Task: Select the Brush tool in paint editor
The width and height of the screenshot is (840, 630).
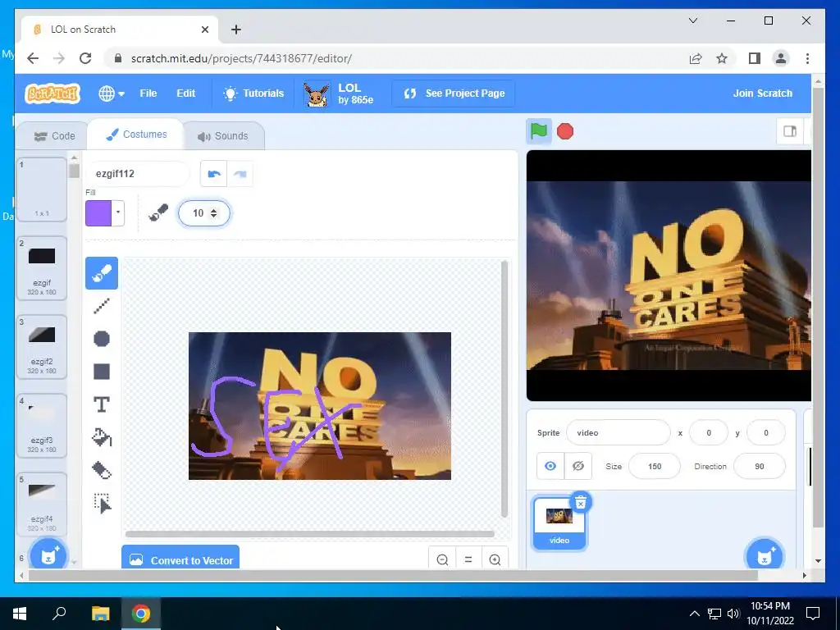Action: tap(102, 273)
